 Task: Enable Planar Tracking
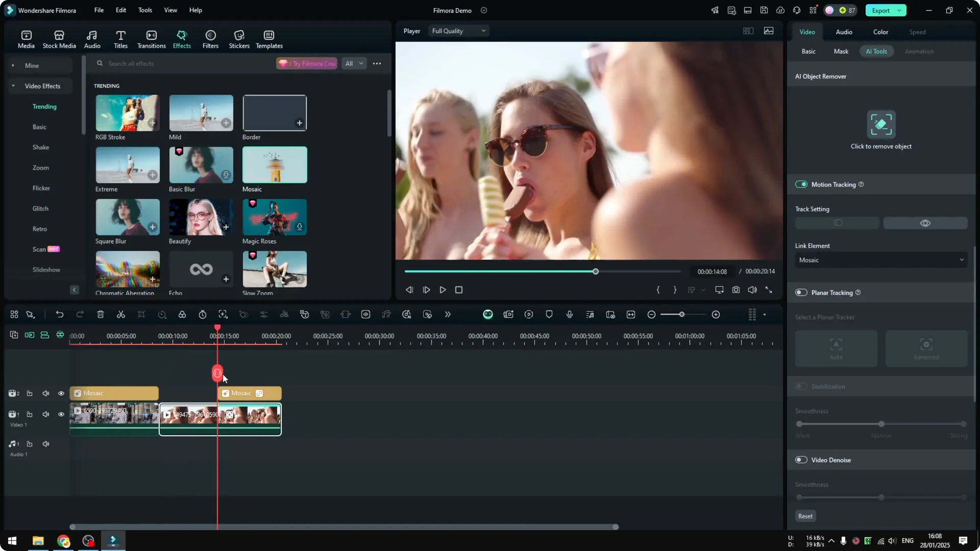tap(801, 292)
